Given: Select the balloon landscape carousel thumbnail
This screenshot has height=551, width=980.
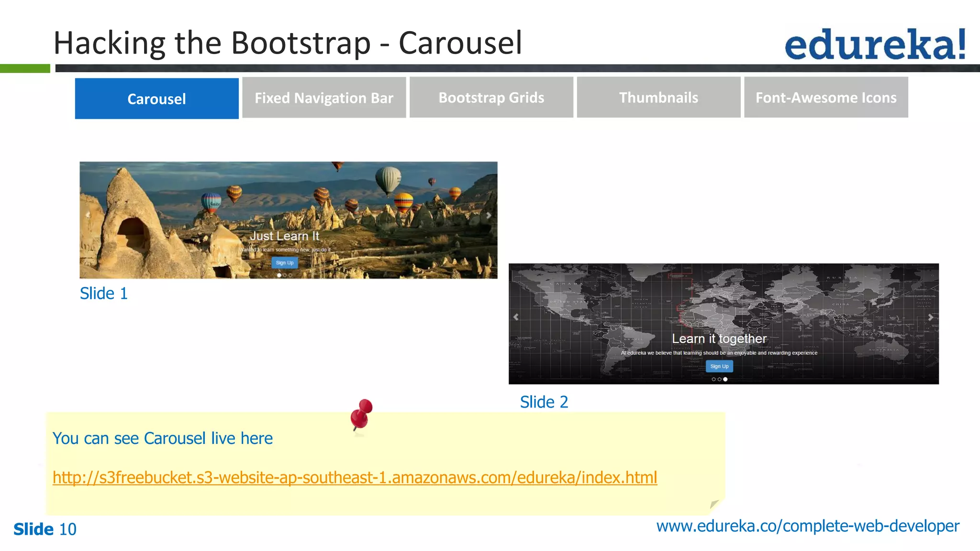Looking at the screenshot, I should point(289,220).
